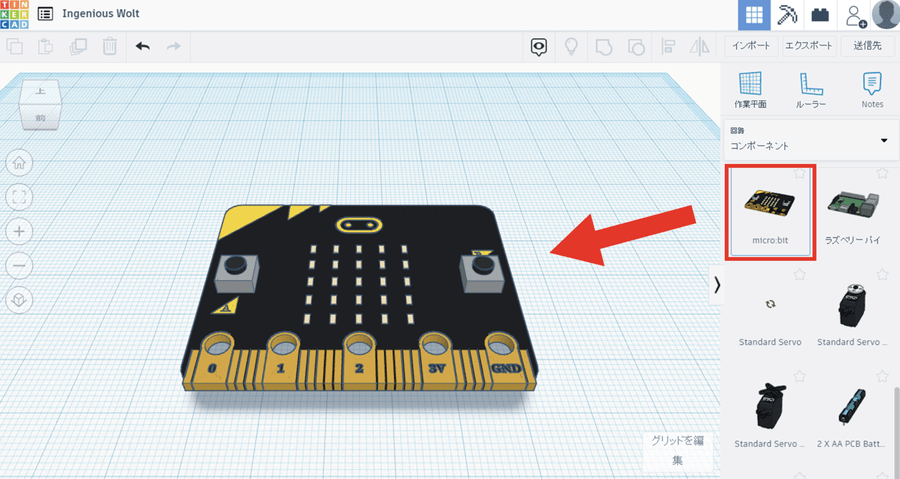This screenshot has height=479, width=900.
Task: Open the コンポーネント category dropdown
Action: (x=810, y=139)
